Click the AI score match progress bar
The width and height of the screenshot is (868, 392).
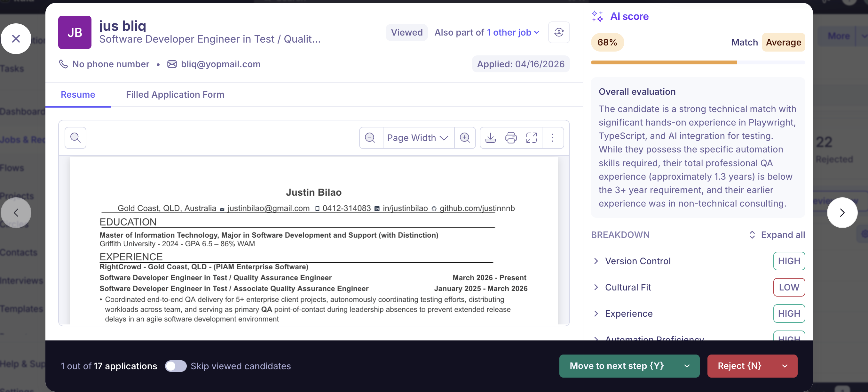tap(698, 62)
